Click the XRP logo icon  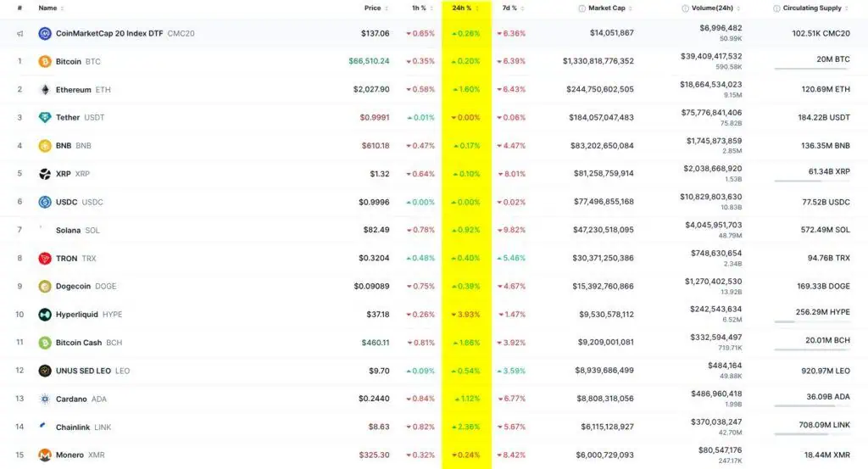click(x=45, y=174)
